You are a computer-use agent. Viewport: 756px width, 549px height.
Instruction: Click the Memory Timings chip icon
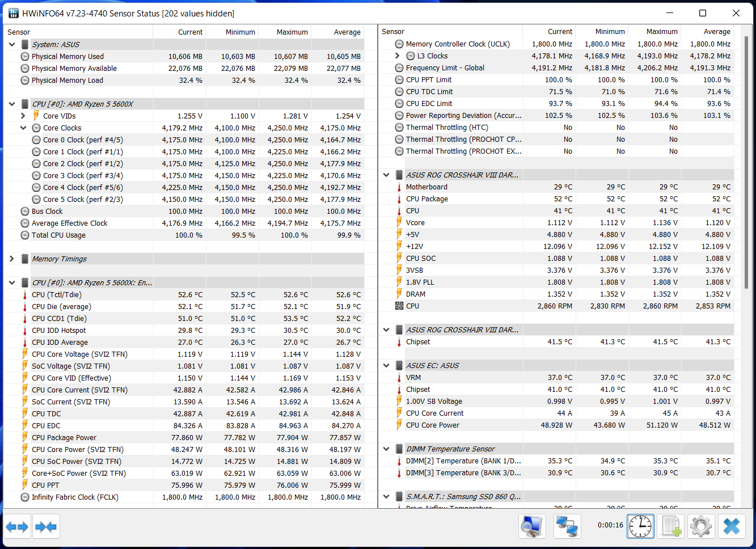coord(25,259)
